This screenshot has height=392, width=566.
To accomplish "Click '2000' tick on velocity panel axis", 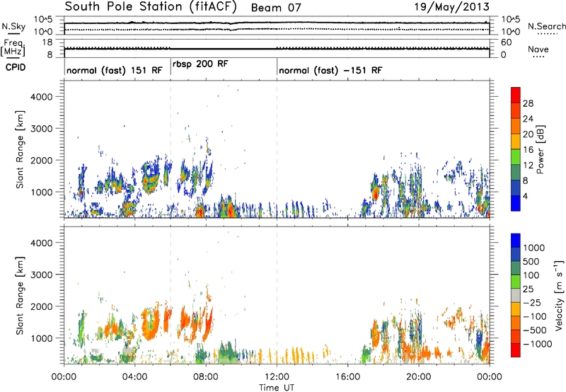I will [x=42, y=306].
